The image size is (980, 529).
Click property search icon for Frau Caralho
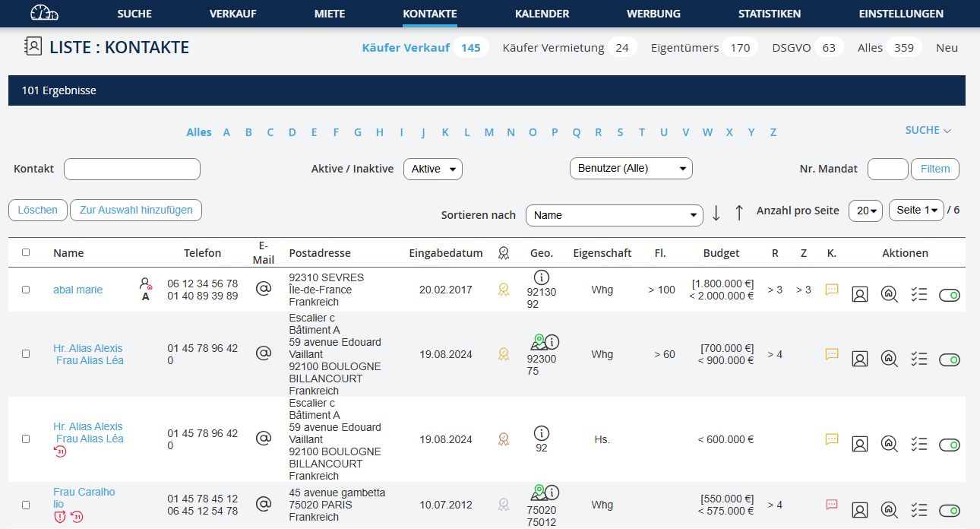coord(889,509)
